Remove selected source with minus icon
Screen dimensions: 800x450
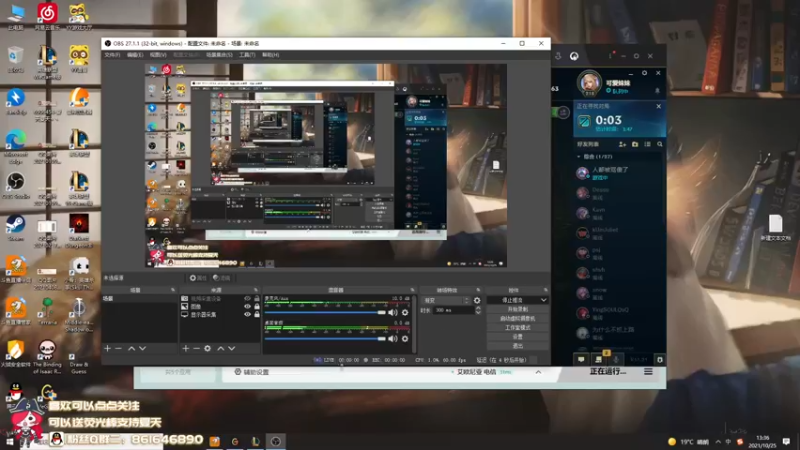[x=196, y=348]
